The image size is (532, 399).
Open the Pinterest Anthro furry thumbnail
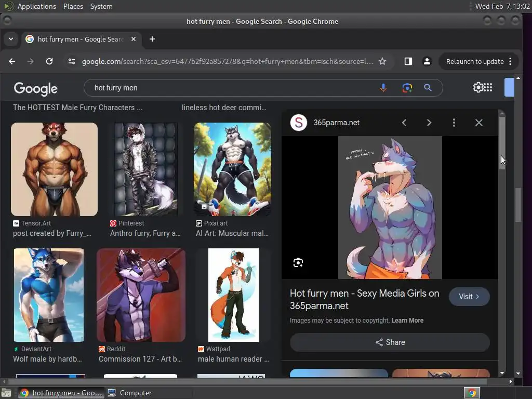point(145,169)
